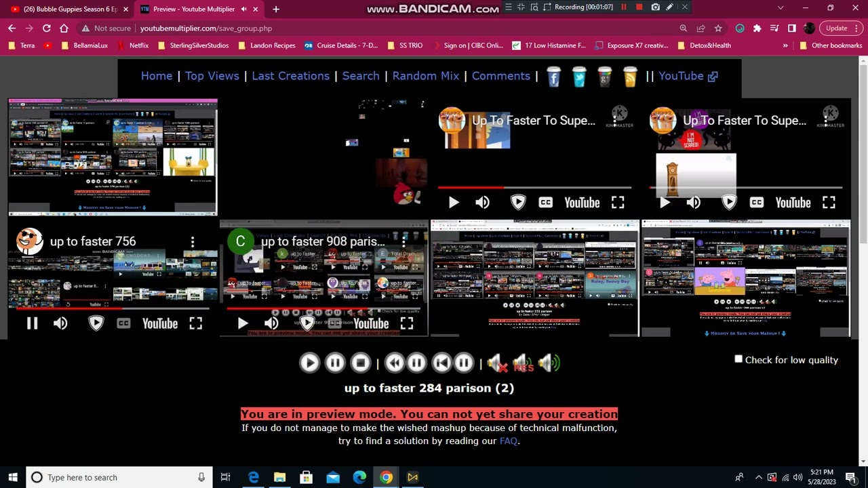The height and width of the screenshot is (488, 868).
Task: Mute all videos with red X speaker icon
Action: pos(498,363)
